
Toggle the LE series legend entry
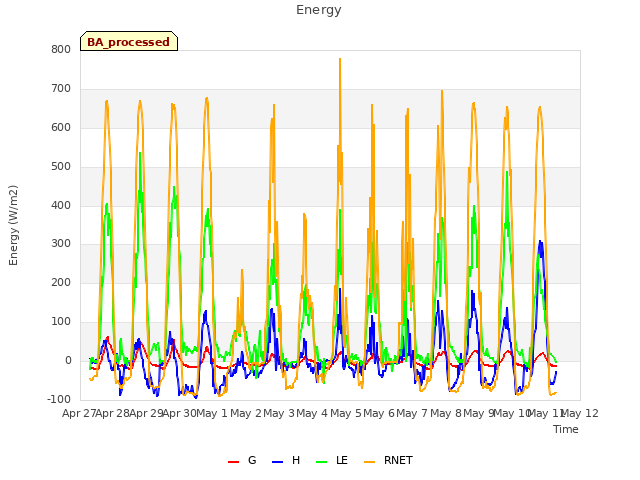(332, 460)
